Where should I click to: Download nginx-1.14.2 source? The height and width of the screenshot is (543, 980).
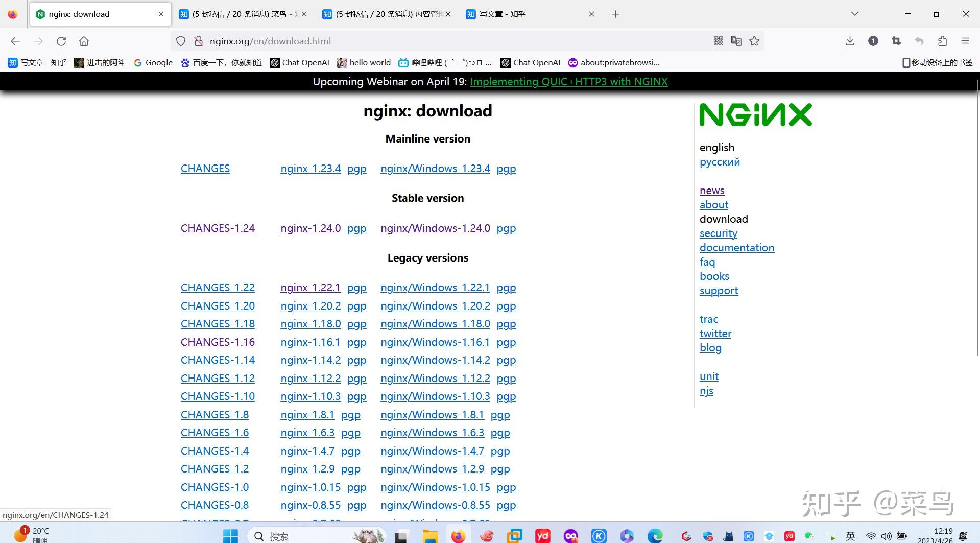[310, 360]
